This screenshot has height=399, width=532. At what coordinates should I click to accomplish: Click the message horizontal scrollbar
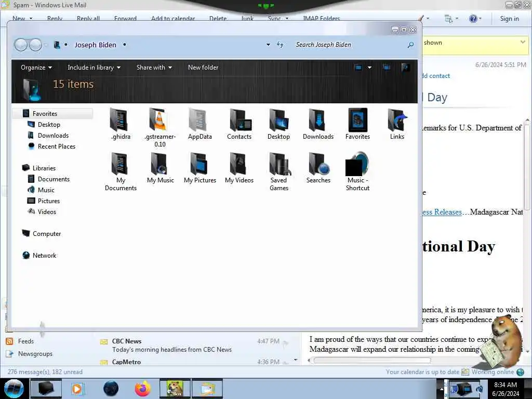pyautogui.click(x=372, y=361)
